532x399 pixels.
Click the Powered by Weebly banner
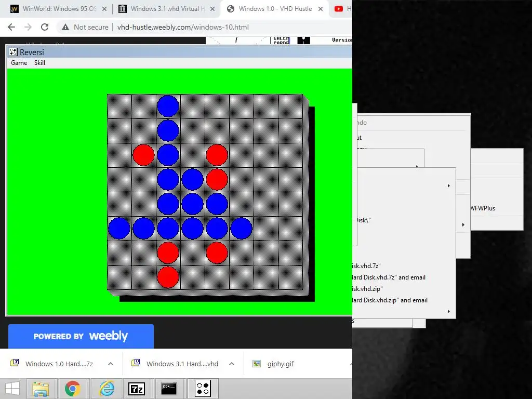pyautogui.click(x=81, y=336)
